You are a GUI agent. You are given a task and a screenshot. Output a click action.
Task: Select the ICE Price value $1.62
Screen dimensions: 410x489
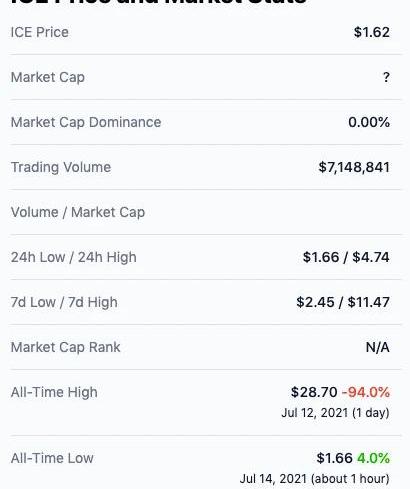(x=372, y=32)
